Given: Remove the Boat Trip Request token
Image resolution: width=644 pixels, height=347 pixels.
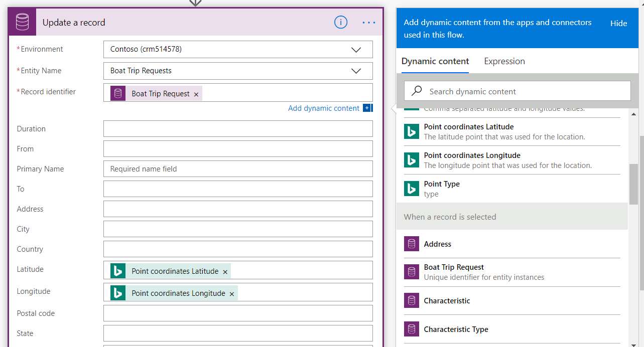Looking at the screenshot, I should coord(196,94).
